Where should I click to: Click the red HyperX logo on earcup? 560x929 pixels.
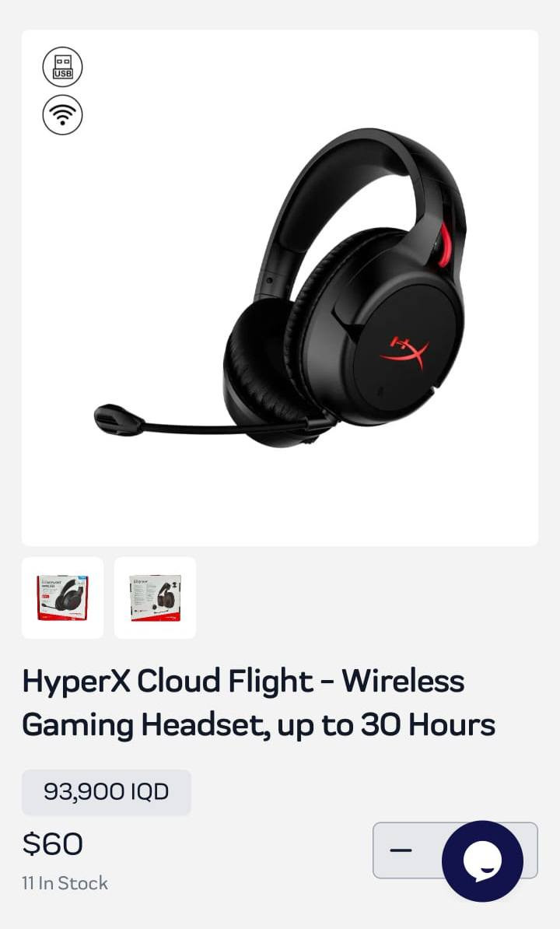pos(405,352)
